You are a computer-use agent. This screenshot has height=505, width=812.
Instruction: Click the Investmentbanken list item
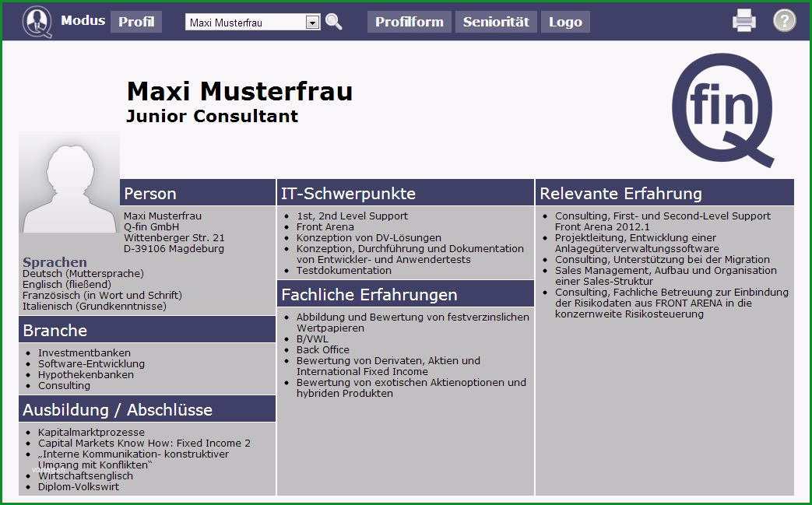tap(84, 353)
